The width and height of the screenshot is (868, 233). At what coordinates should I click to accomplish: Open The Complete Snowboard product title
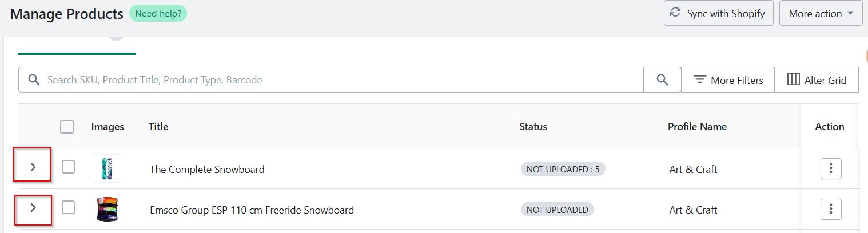point(207,169)
